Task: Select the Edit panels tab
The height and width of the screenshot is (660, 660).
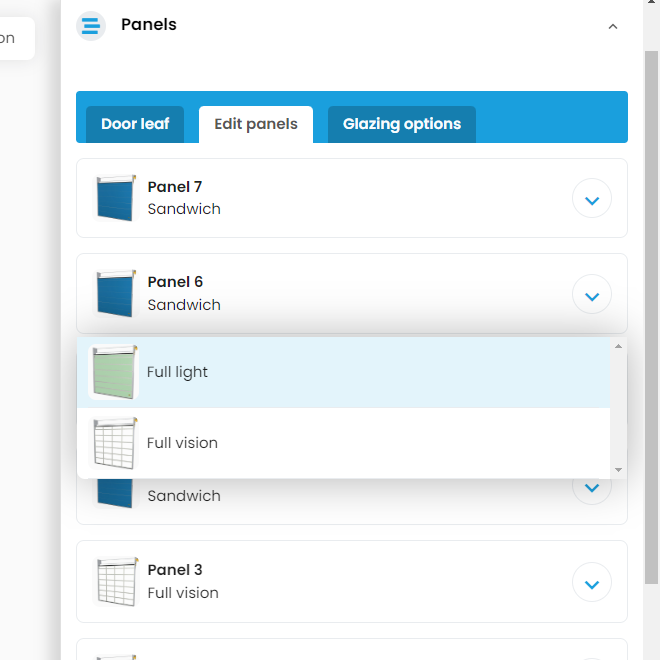Action: pos(256,124)
